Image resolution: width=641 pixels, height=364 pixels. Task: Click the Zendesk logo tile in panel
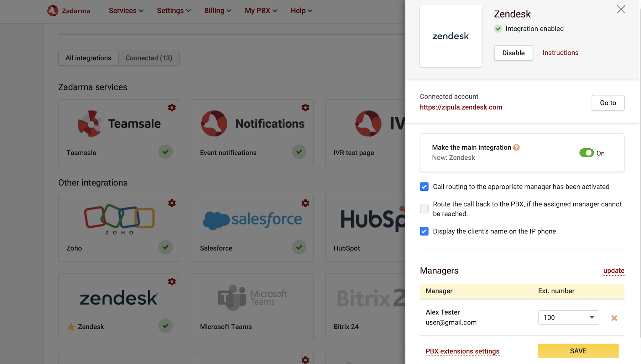point(451,36)
